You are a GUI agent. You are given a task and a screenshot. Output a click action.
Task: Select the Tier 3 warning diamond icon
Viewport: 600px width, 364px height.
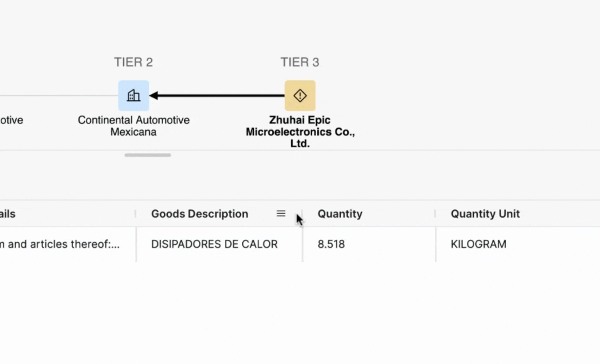tap(300, 96)
